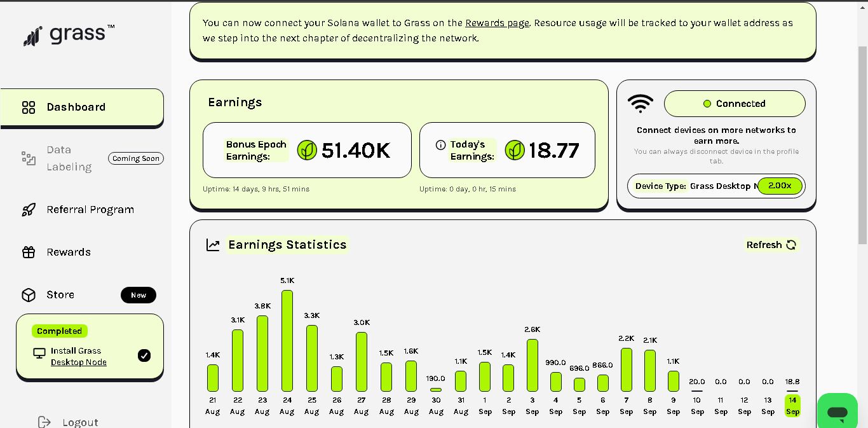Click the 2.00x device multiplier badge

(780, 186)
